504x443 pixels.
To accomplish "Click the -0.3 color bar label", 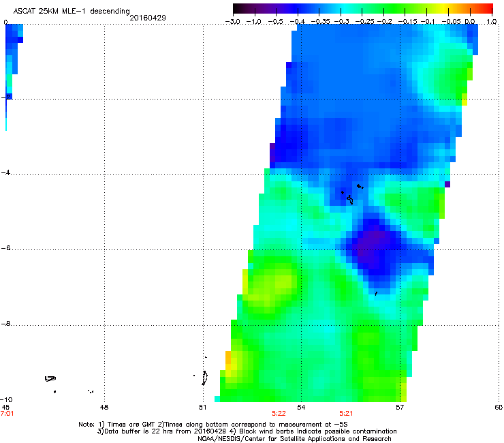I will (x=341, y=22).
